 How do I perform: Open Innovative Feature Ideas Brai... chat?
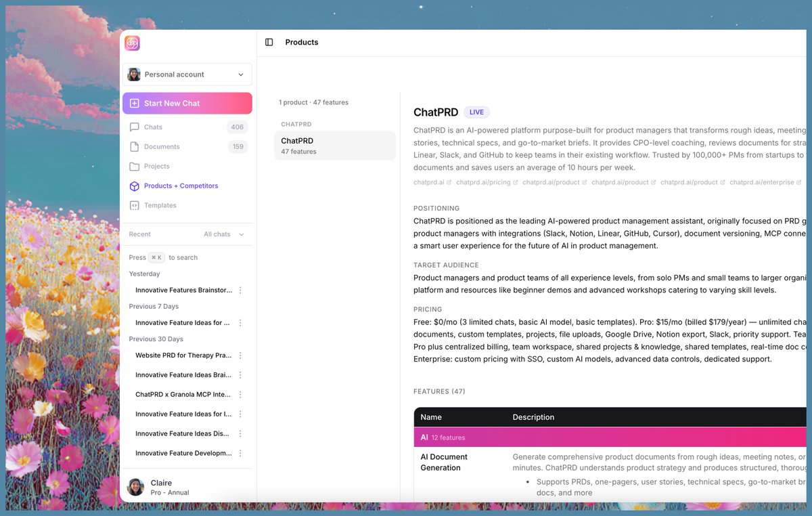(x=183, y=375)
